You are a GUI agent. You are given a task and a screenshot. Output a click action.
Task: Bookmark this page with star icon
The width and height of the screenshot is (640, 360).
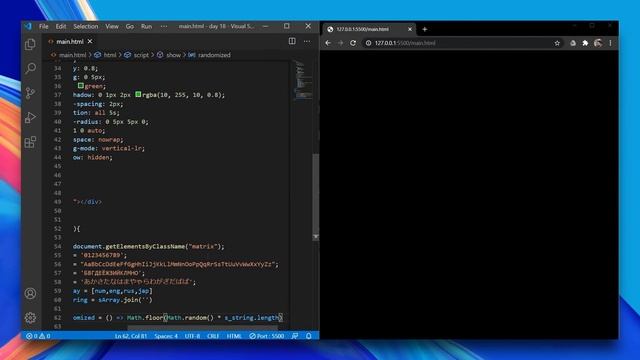click(x=557, y=43)
